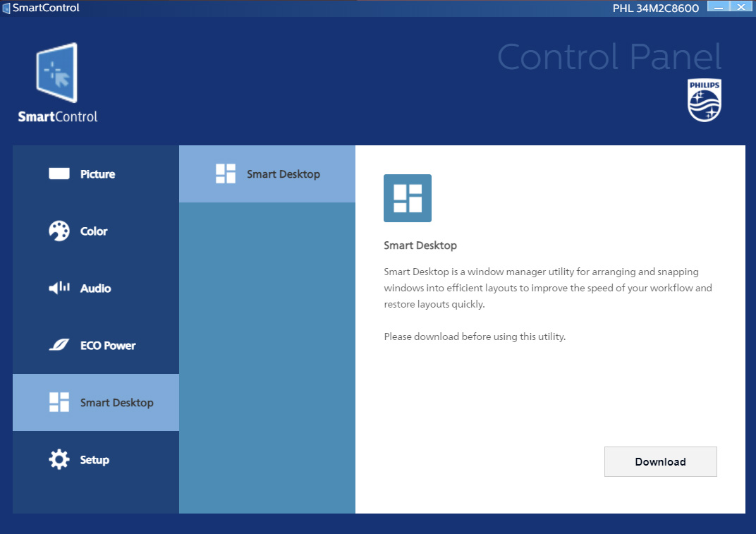Click the large Smart Desktop tile icon
Viewport: 756px width, 534px height.
tap(408, 198)
